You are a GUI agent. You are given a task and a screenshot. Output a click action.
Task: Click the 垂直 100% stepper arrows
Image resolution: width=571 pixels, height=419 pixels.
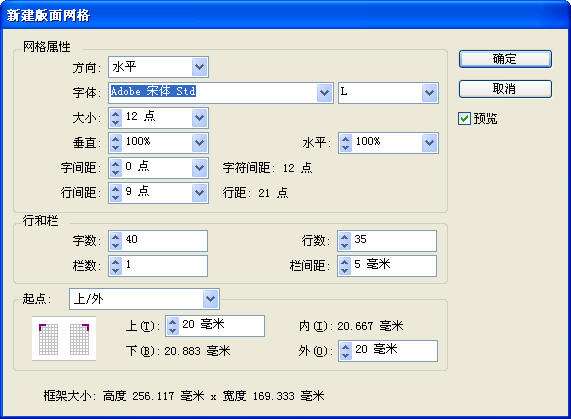coord(116,143)
